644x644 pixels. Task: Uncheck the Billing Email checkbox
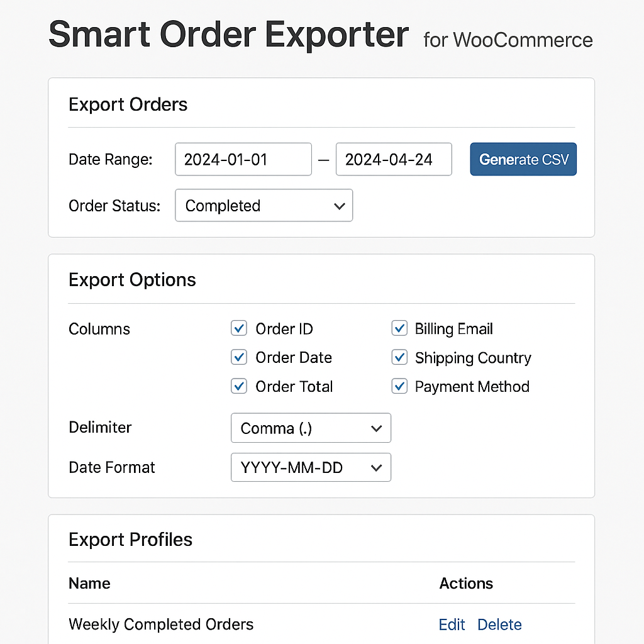point(399,328)
